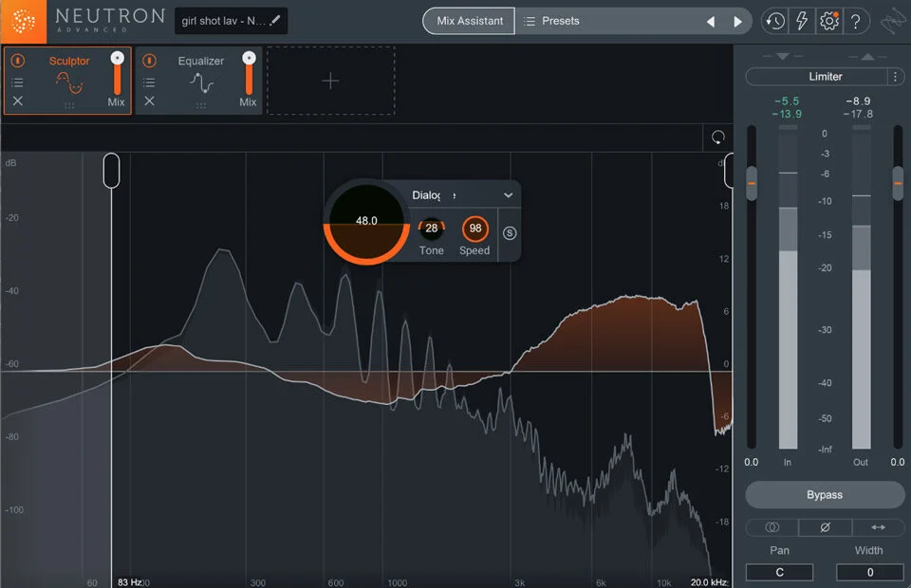
Task: Click the reset loop icon above spectrum
Action: coord(718,138)
